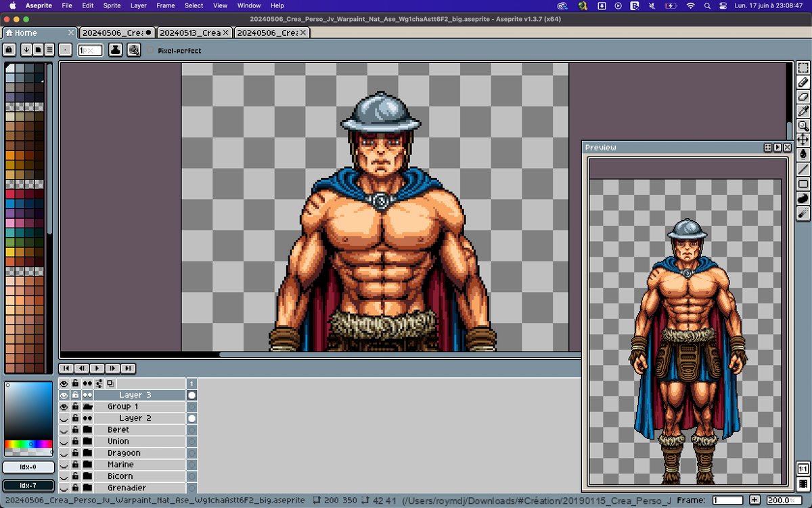The width and height of the screenshot is (812, 508).
Task: Go to the last frame
Action: (128, 368)
